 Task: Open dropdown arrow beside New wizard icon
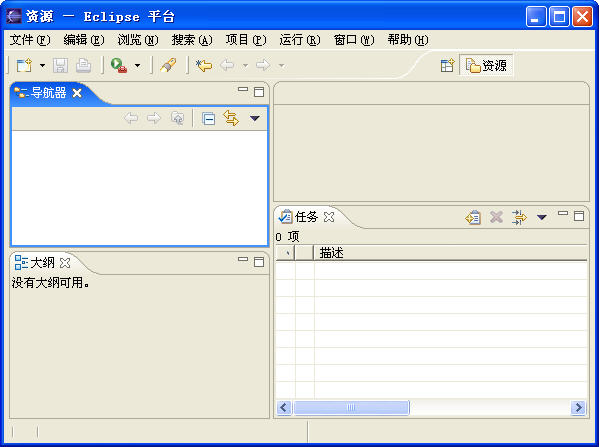tap(42, 66)
